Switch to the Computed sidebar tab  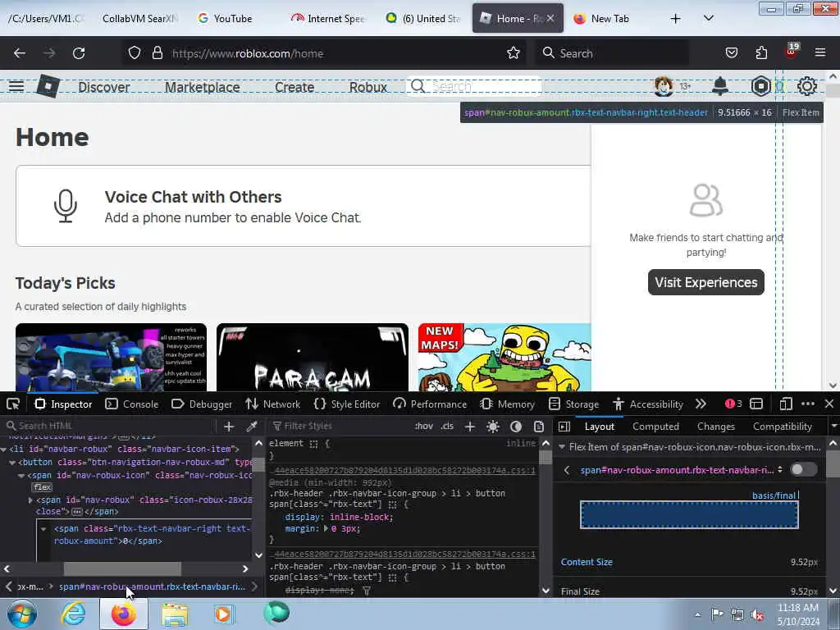tap(655, 427)
